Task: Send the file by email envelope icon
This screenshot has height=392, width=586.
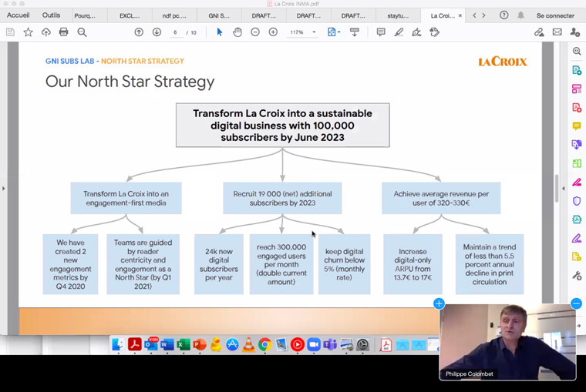Action: point(557,32)
